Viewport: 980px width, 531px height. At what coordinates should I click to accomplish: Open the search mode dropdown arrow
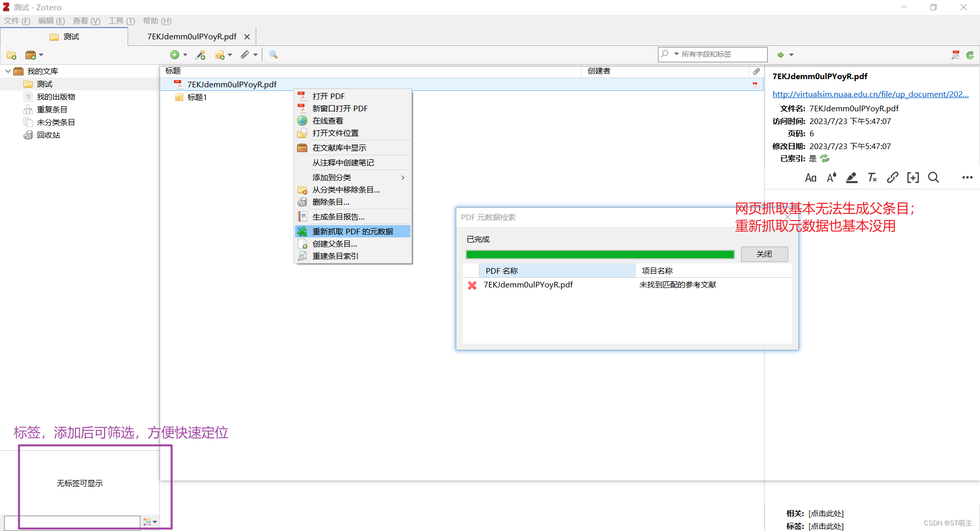point(676,54)
